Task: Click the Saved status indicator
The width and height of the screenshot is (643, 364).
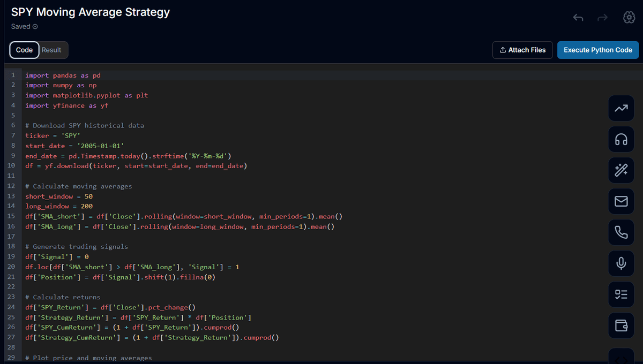Action: [25, 26]
